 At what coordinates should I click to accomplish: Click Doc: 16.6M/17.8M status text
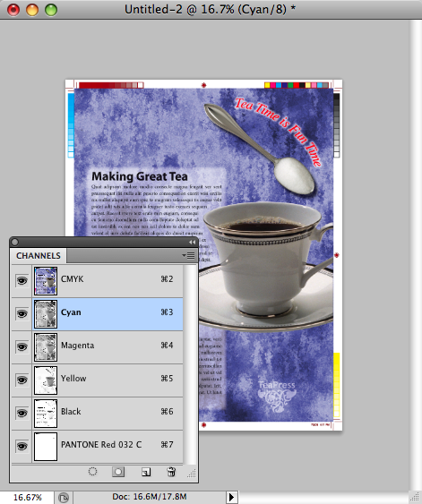tap(150, 497)
